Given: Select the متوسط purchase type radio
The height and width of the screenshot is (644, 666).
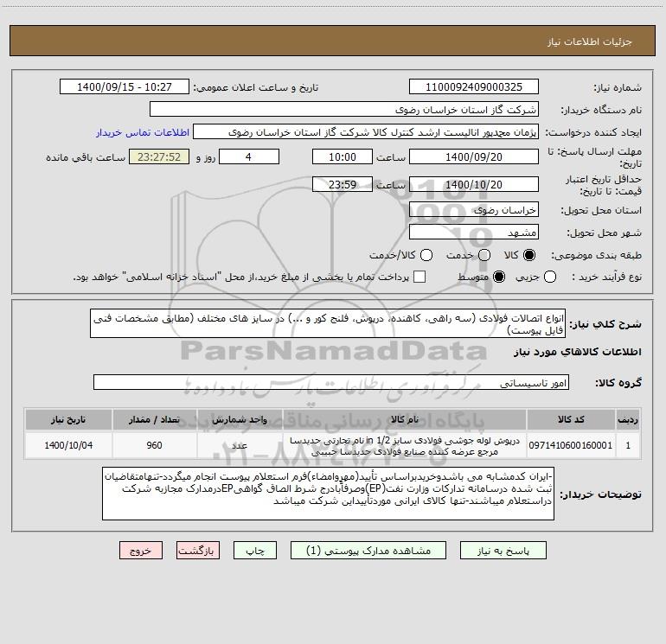Looking at the screenshot, I should (499, 277).
